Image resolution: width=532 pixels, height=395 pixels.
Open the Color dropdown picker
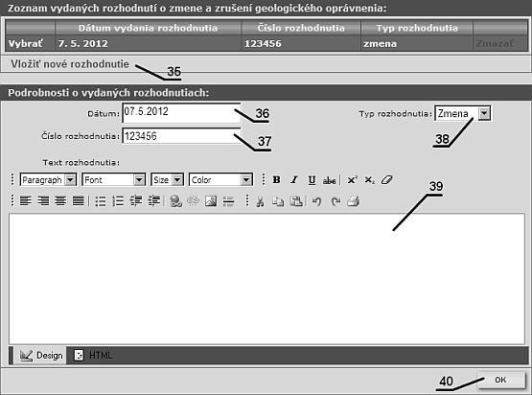[220, 179]
